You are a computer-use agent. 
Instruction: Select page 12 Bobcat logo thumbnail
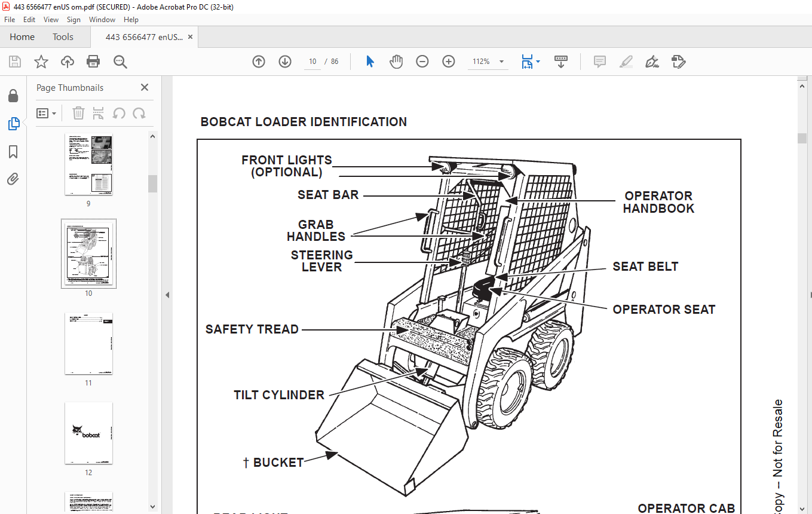click(88, 433)
